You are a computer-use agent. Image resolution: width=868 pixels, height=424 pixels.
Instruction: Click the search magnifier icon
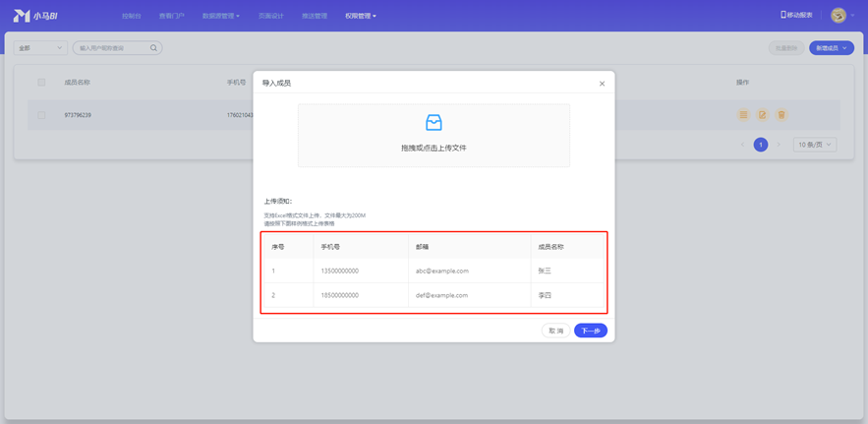pyautogui.click(x=153, y=48)
